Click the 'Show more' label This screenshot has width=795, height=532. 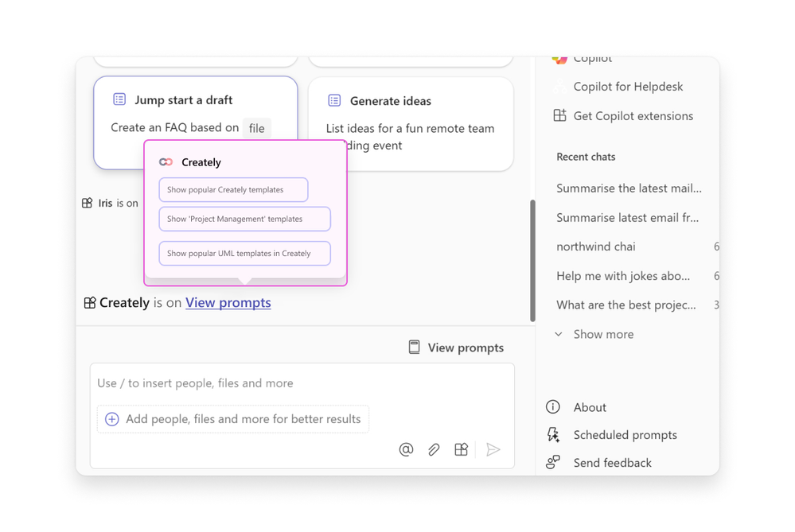tap(603, 335)
